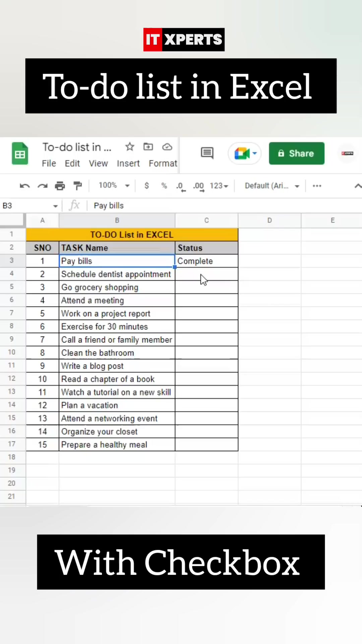
Task: Open the File menu
Action: 49,163
